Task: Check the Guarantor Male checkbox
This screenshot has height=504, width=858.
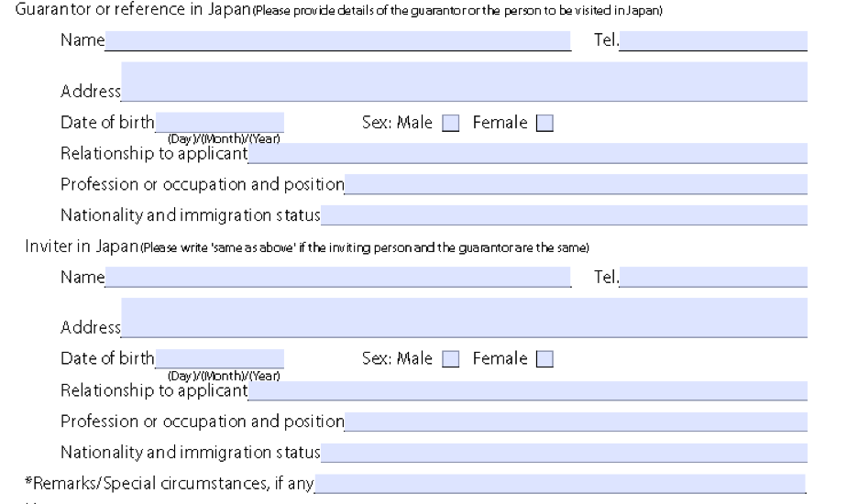Action: click(x=450, y=123)
